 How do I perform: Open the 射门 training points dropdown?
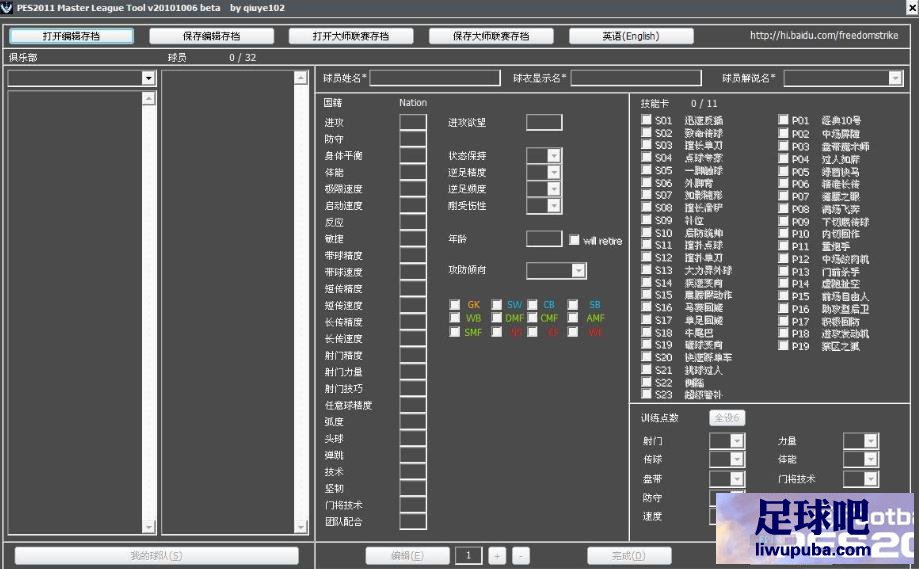coord(737,441)
